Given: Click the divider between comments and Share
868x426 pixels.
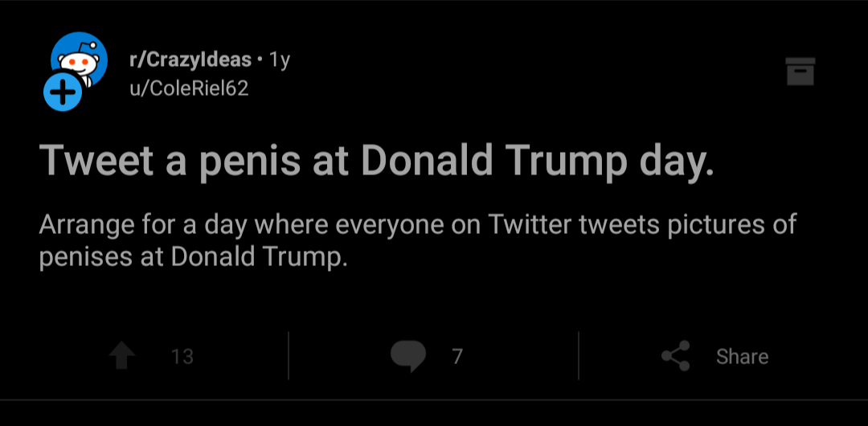Looking at the screenshot, I should [579, 355].
